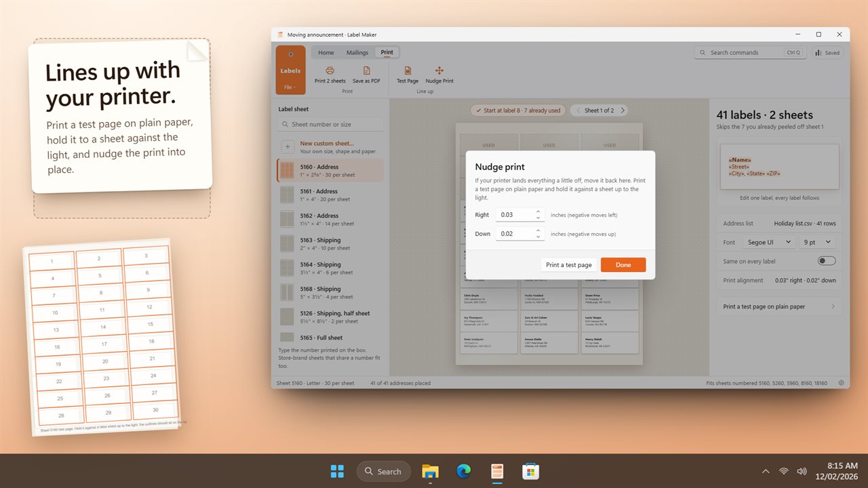The width and height of the screenshot is (868, 488).
Task: Click Holiday list.csv · 41 rows
Action: pyautogui.click(x=805, y=223)
